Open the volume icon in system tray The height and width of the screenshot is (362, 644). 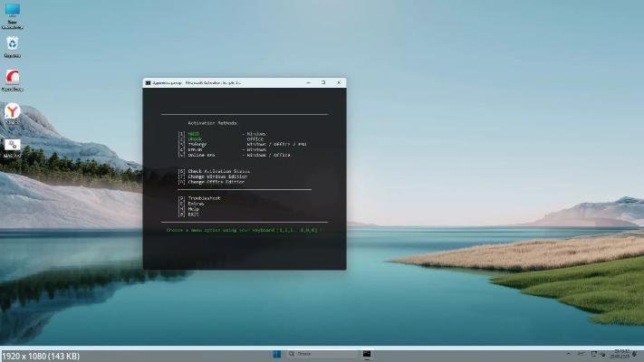coord(602,354)
